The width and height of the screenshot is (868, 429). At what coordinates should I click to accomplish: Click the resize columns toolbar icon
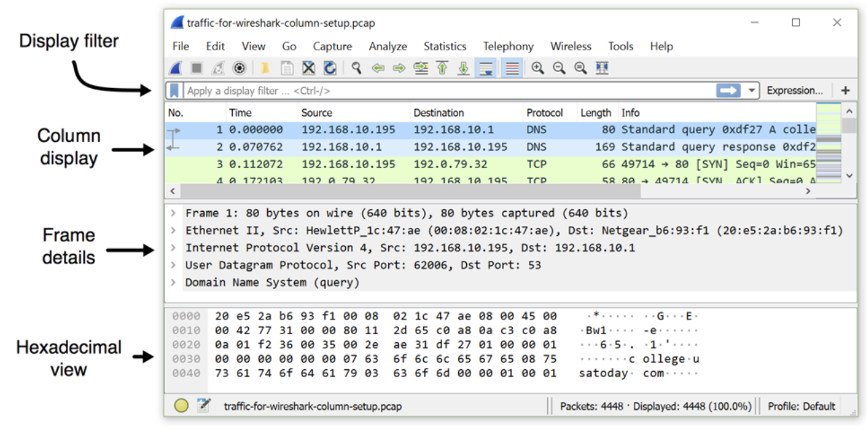pyautogui.click(x=602, y=68)
